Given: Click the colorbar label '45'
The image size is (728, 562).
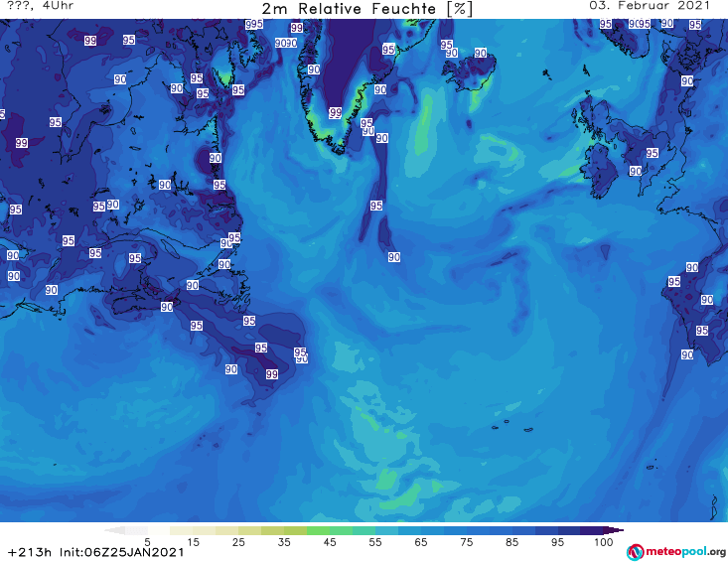Looking at the screenshot, I should tap(330, 542).
